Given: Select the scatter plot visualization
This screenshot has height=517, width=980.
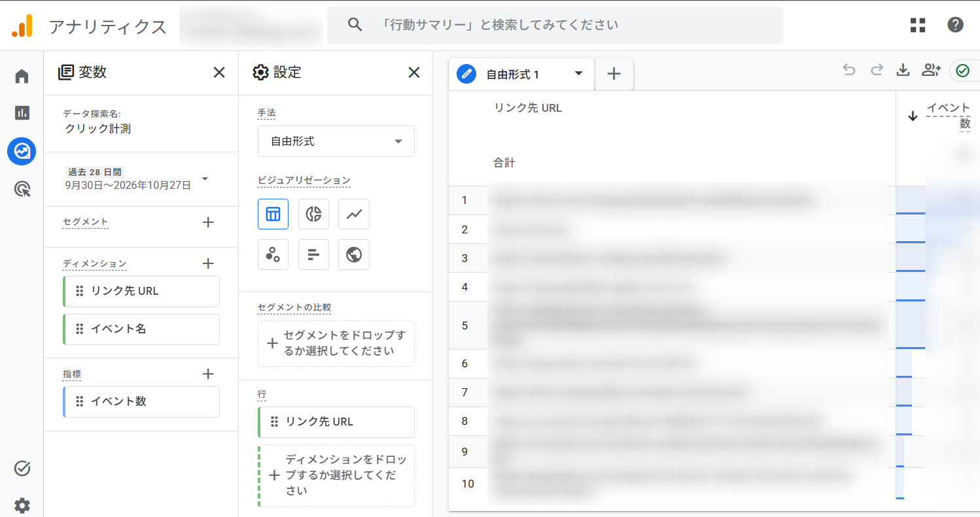Looking at the screenshot, I should (273, 254).
